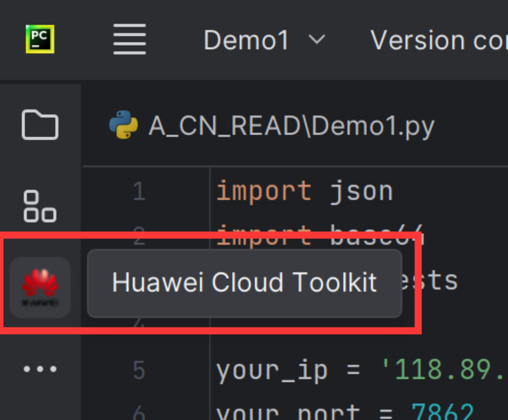Image resolution: width=508 pixels, height=420 pixels.
Task: Click the chevron next to Demo1
Action: point(317,40)
